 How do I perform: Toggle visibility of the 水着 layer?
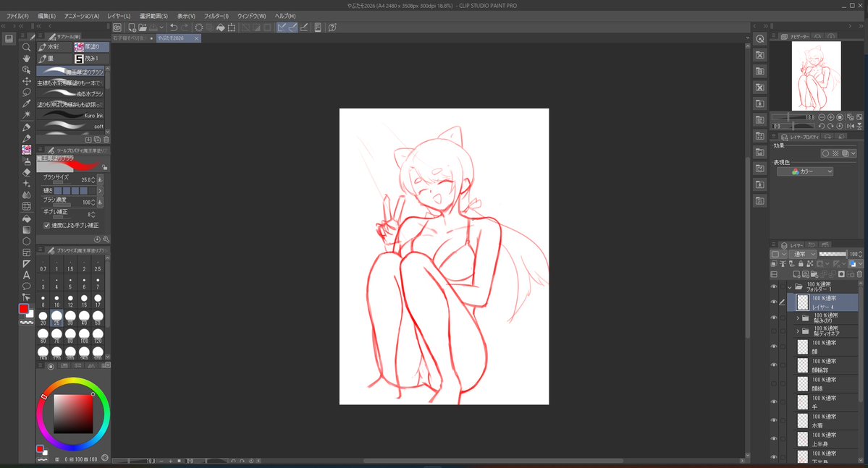(774, 420)
